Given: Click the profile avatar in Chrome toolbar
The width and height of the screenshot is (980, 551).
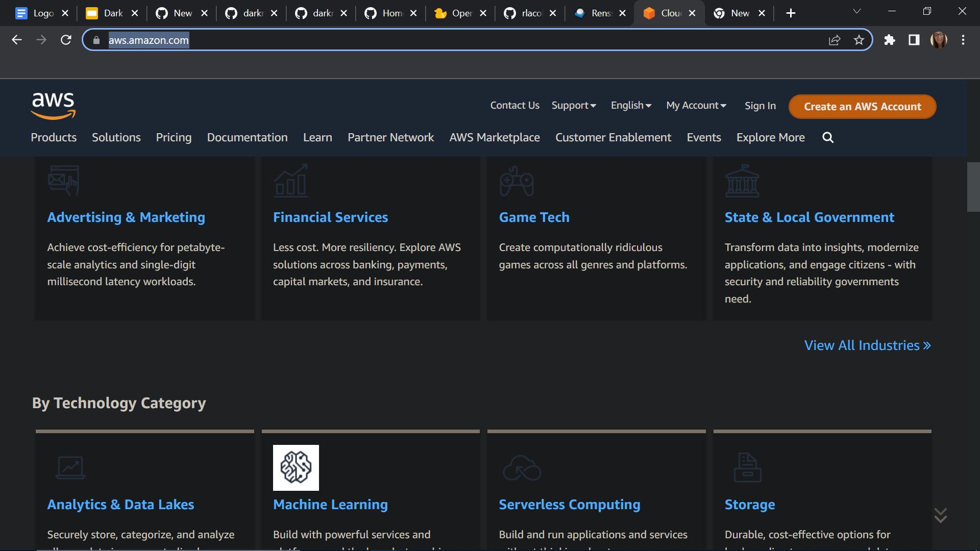Looking at the screenshot, I should (940, 40).
